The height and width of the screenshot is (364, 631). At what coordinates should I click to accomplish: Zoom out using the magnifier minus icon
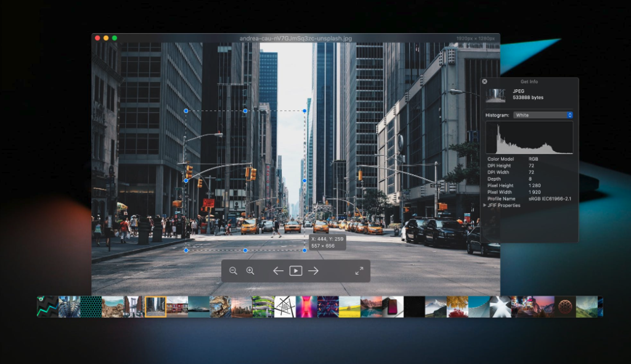point(234,270)
